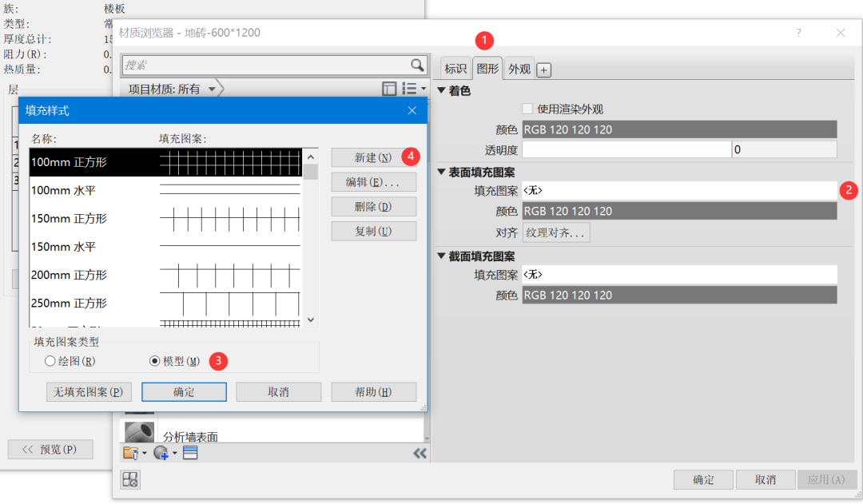Open the create material dropdown arrow
The image size is (863, 504).
click(174, 454)
